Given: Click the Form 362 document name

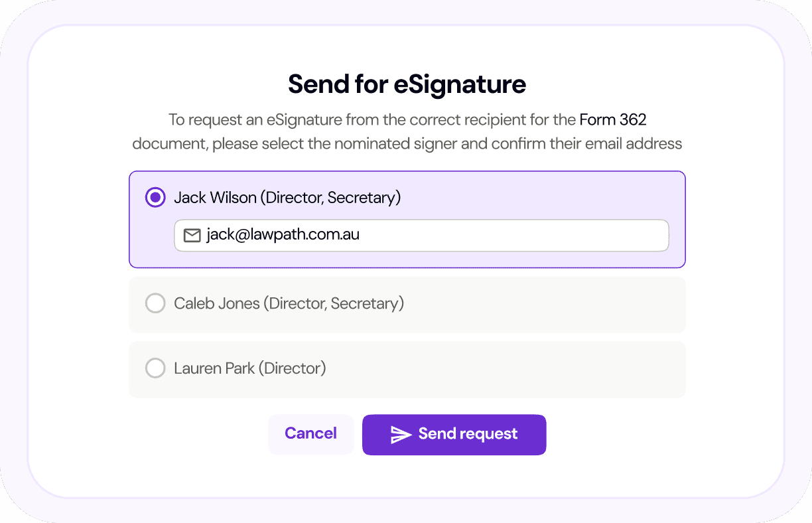Looking at the screenshot, I should (x=612, y=120).
